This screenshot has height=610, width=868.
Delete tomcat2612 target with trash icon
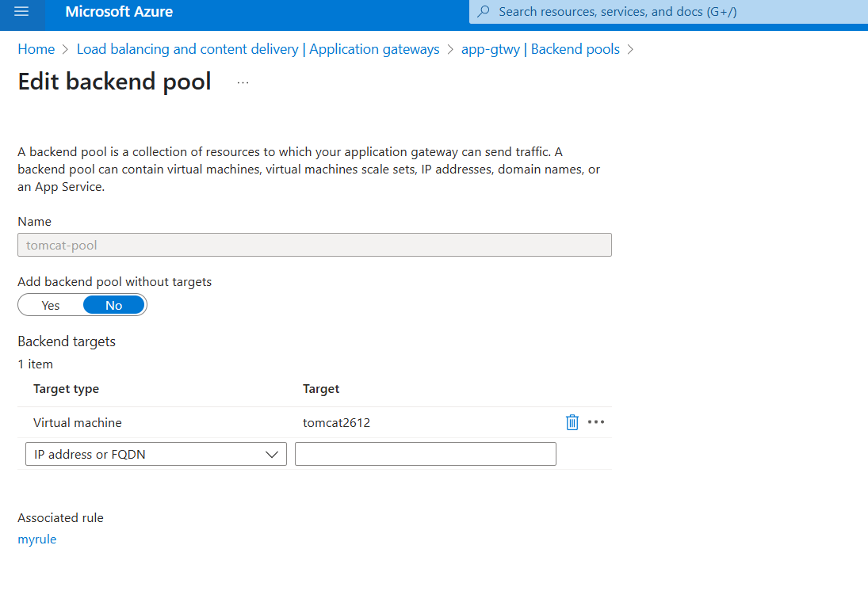(572, 422)
